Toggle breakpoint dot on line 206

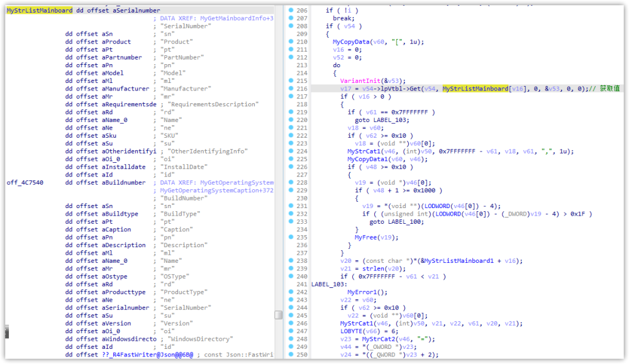(291, 11)
